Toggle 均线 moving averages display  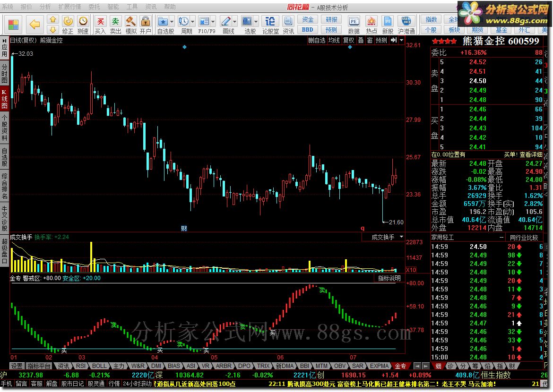pyautogui.click(x=334, y=40)
